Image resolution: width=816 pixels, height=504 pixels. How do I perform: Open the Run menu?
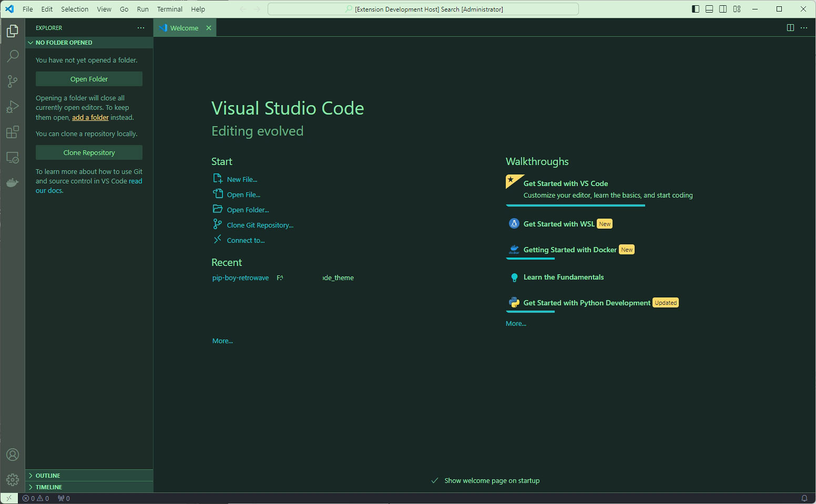142,9
